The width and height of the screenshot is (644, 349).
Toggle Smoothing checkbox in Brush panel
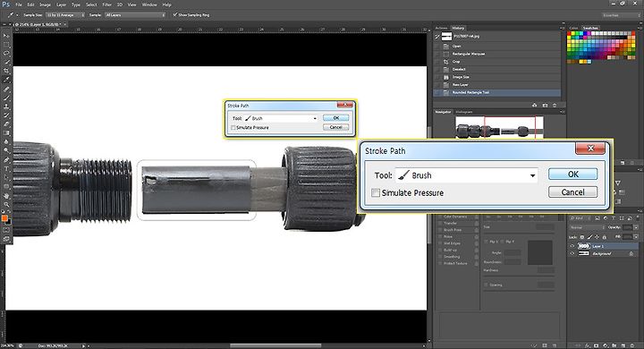440,257
